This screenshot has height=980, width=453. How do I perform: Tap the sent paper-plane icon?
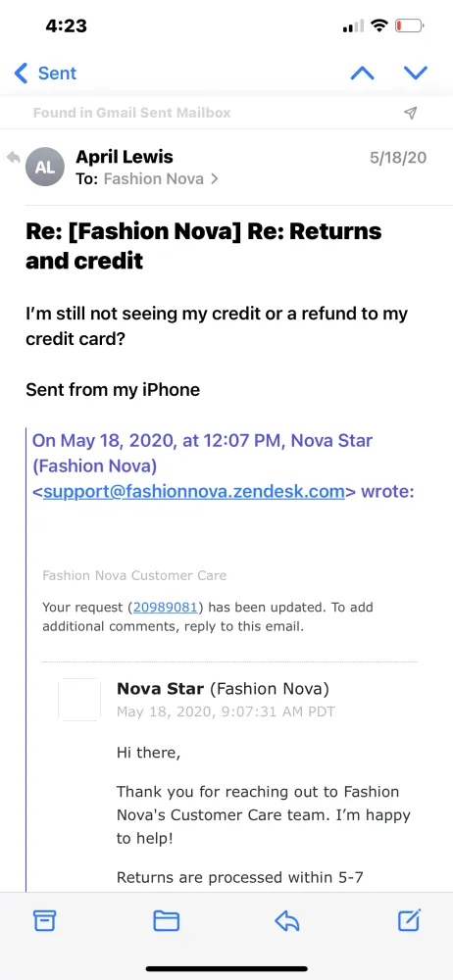point(411,113)
